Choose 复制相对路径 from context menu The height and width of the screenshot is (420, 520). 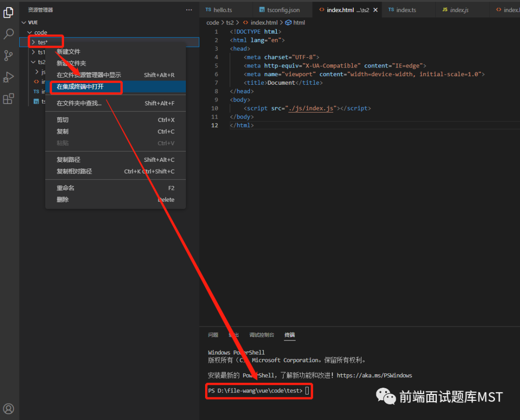click(x=116, y=171)
